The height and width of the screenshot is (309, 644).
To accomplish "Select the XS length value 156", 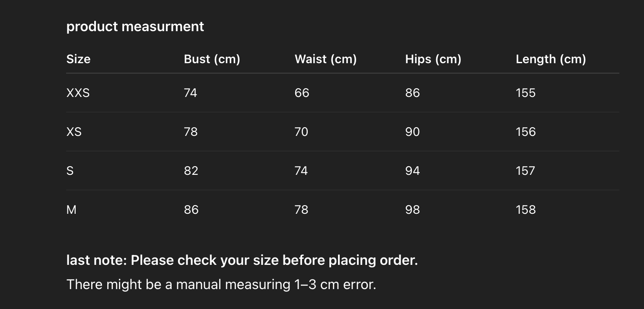I will coord(526,132).
